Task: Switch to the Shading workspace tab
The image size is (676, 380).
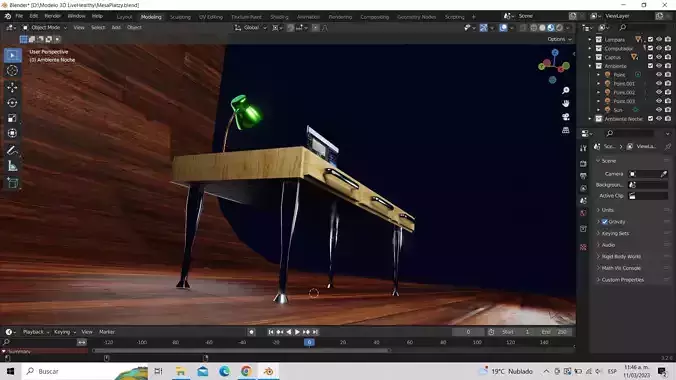Action: [x=279, y=17]
